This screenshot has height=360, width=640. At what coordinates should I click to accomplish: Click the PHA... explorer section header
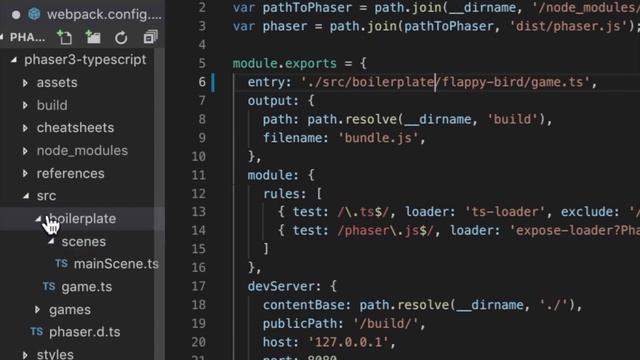point(27,38)
